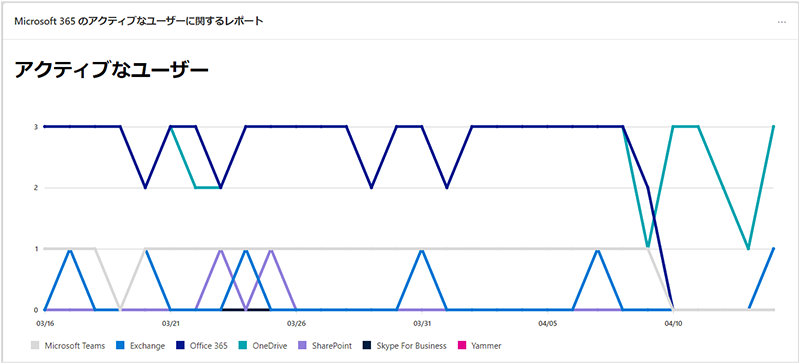Toggle the Exchange series label
Screen dimensions: 800x364
tap(147, 346)
